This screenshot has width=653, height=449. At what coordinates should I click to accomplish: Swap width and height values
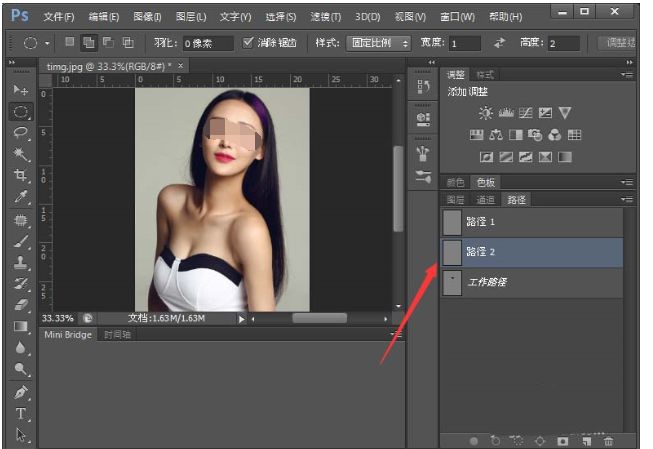coord(499,43)
